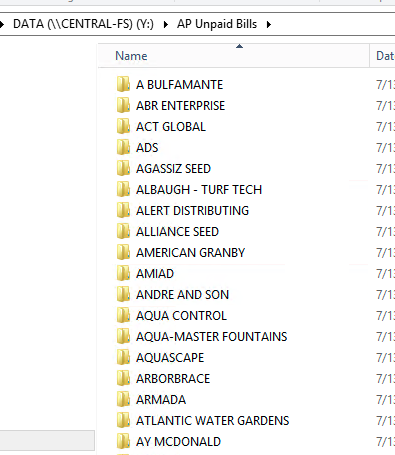Click the ARBORBRACE folder icon

123,378
